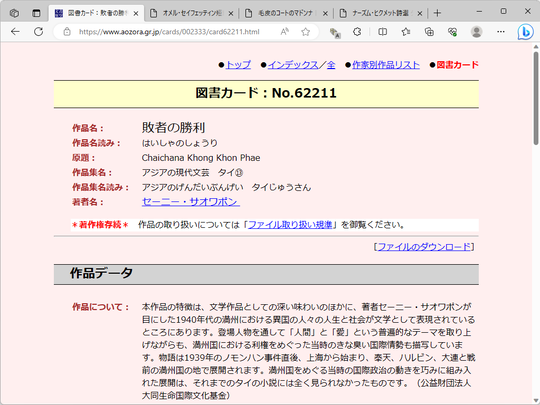Open the Bing Copilot sidebar icon
The height and width of the screenshot is (405, 540).
pos(525,32)
